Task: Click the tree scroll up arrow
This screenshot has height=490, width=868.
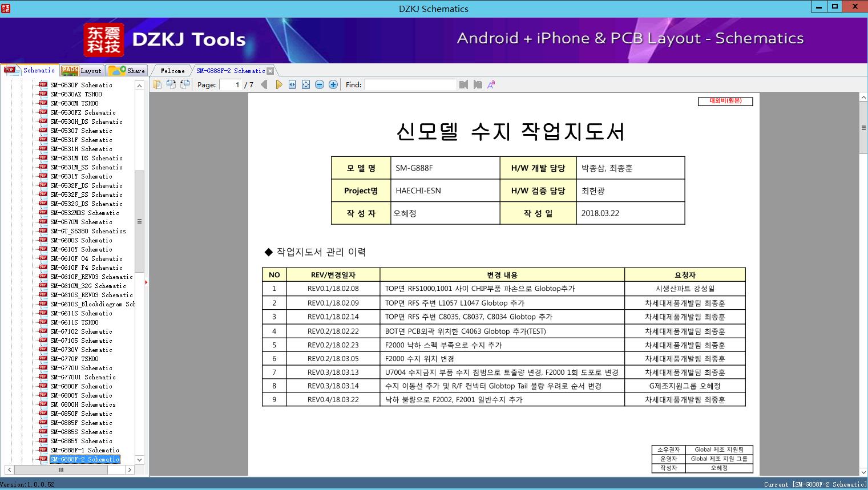Action: click(139, 85)
